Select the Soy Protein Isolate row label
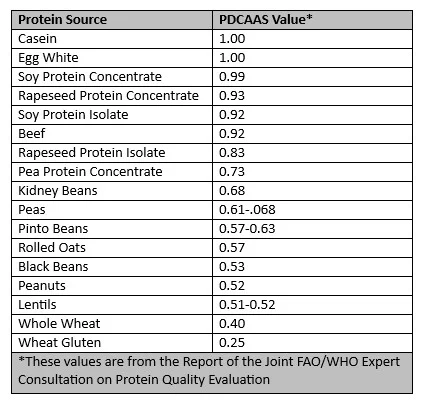Viewport: 421px width, 402px height. 112,115
